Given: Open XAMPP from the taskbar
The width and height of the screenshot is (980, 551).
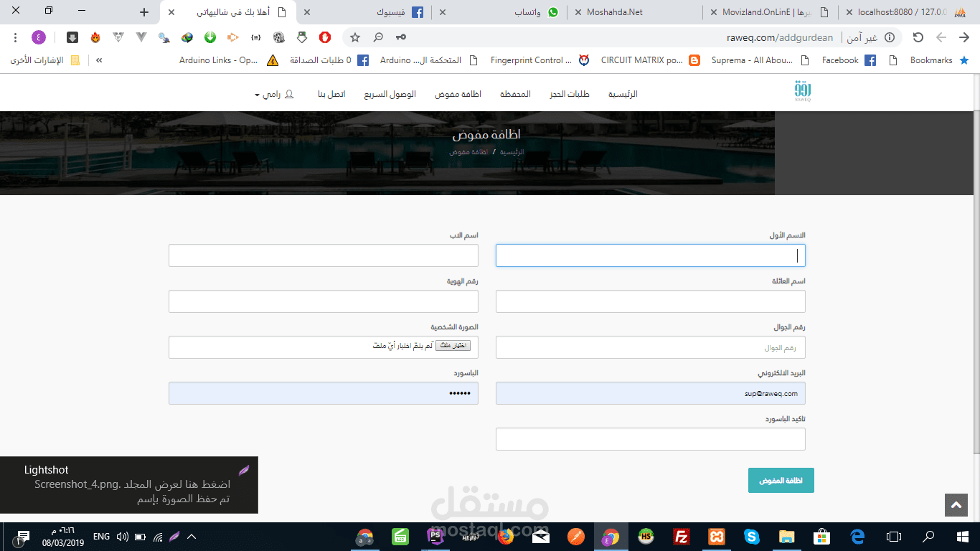Looking at the screenshot, I should (x=715, y=537).
